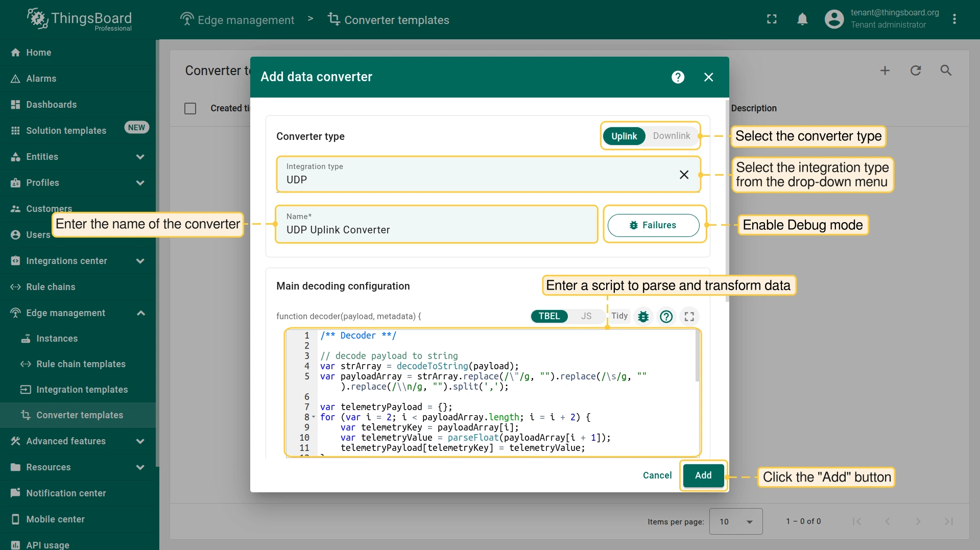Collapse the Edge management chevron
Image resolution: width=980 pixels, height=550 pixels.
(140, 313)
